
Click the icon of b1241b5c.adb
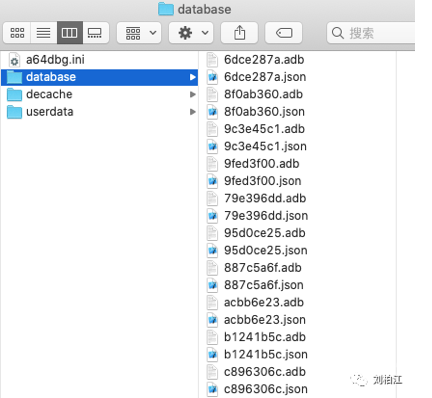[x=212, y=337]
